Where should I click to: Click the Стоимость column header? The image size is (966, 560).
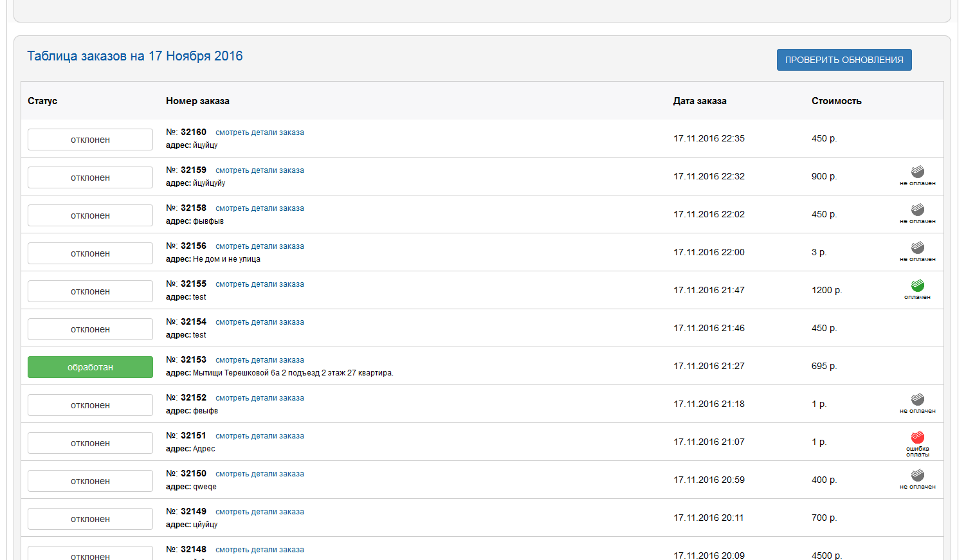click(x=836, y=101)
